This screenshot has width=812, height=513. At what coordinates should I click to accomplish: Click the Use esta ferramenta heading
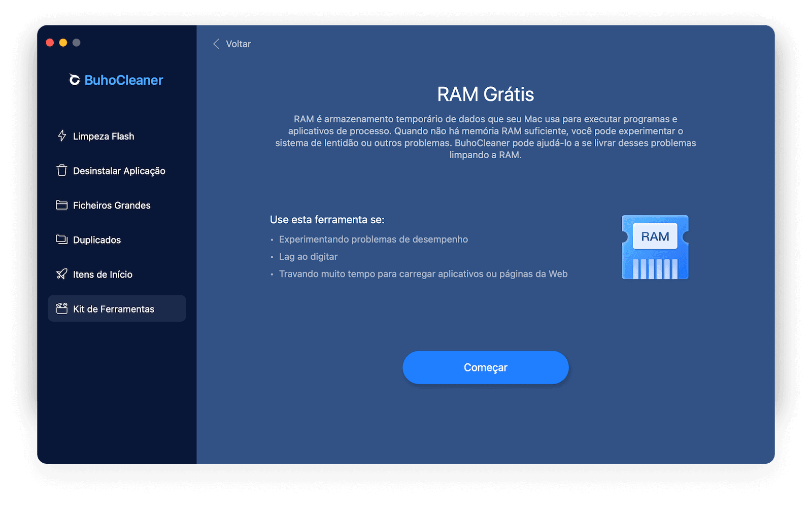[327, 219]
